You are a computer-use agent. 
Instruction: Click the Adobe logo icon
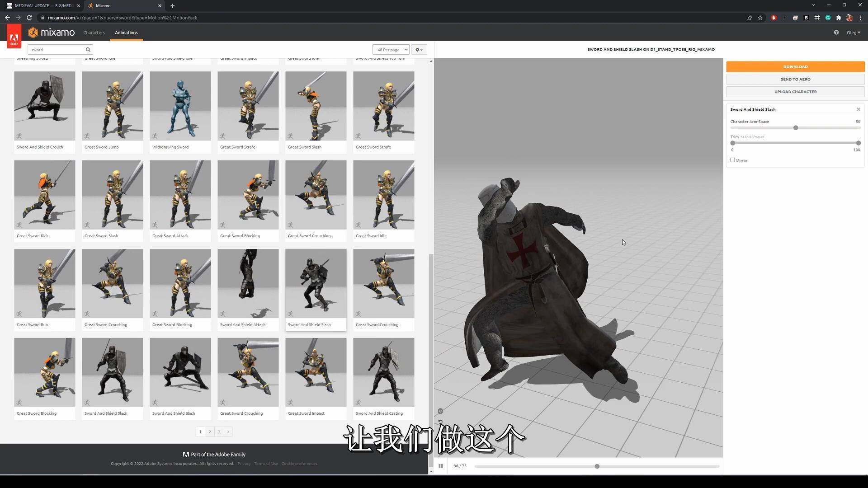[14, 36]
